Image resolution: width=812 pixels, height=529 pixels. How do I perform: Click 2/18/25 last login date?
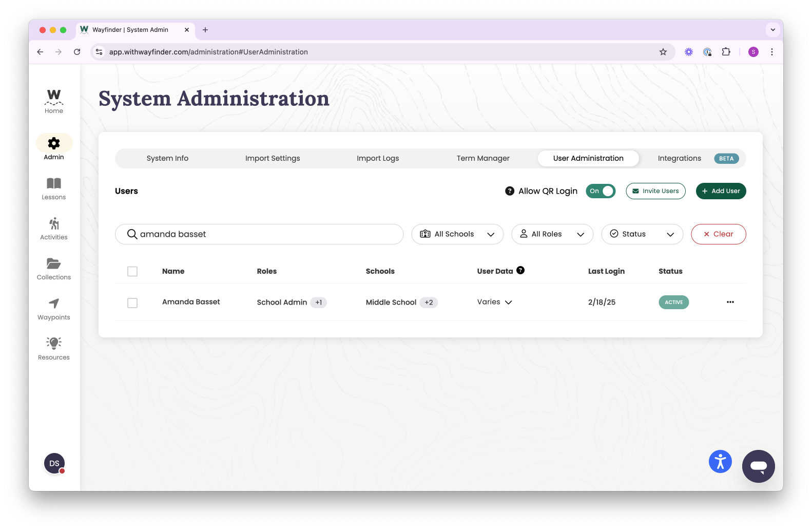coord(602,303)
